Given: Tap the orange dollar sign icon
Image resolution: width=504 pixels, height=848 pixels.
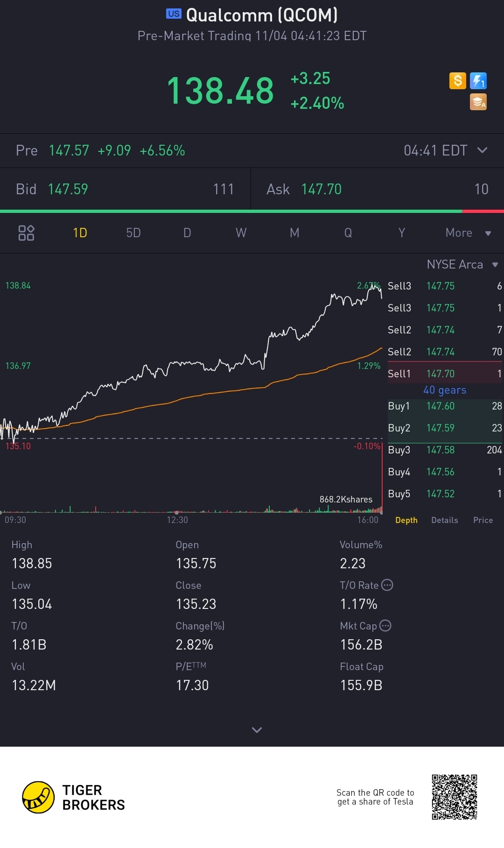Looking at the screenshot, I should (458, 81).
